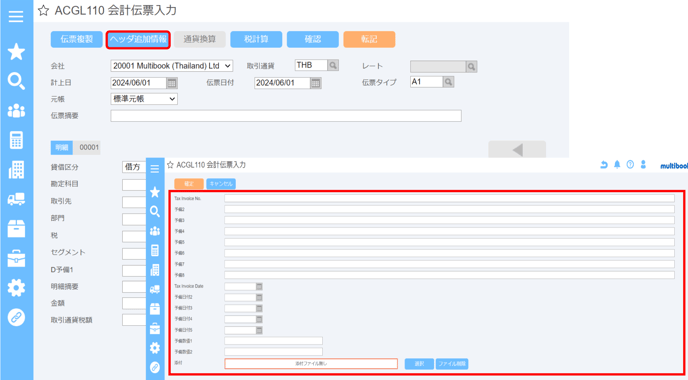Screen dimensions: 688x380
Task: Open the user profile icon in popup header
Action: coord(643,165)
